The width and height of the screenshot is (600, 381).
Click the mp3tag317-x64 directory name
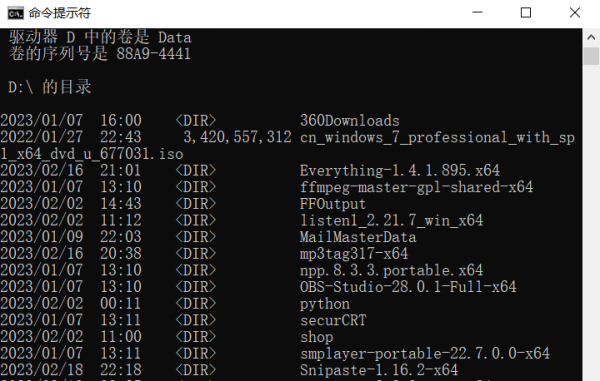[354, 254]
